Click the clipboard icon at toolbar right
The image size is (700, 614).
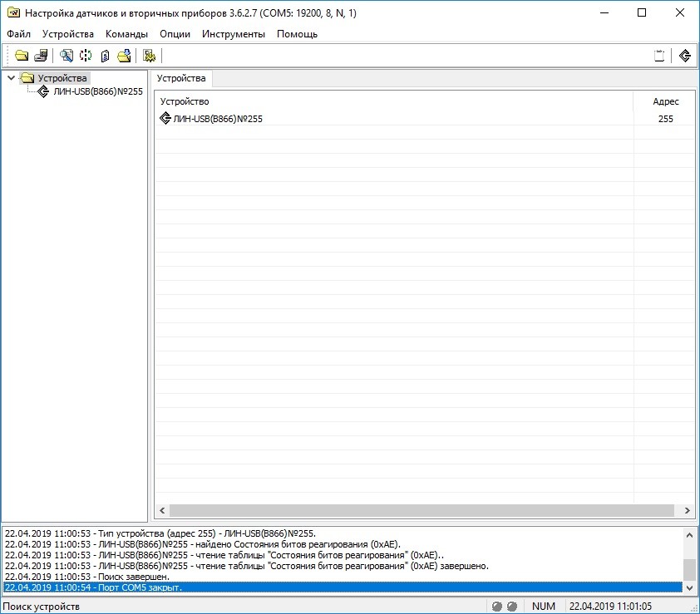659,56
